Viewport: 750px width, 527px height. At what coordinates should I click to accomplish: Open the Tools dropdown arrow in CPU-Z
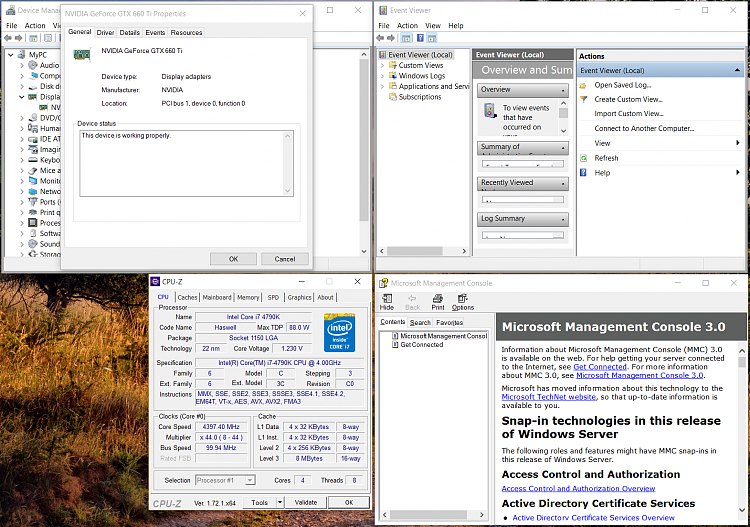click(280, 502)
